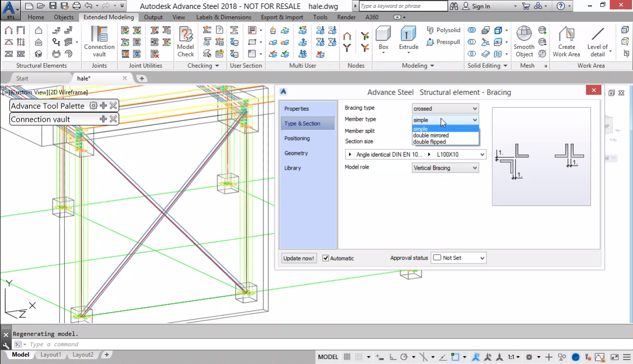
Task: Open Advance Tool Palette gear settings
Action: click(x=93, y=105)
